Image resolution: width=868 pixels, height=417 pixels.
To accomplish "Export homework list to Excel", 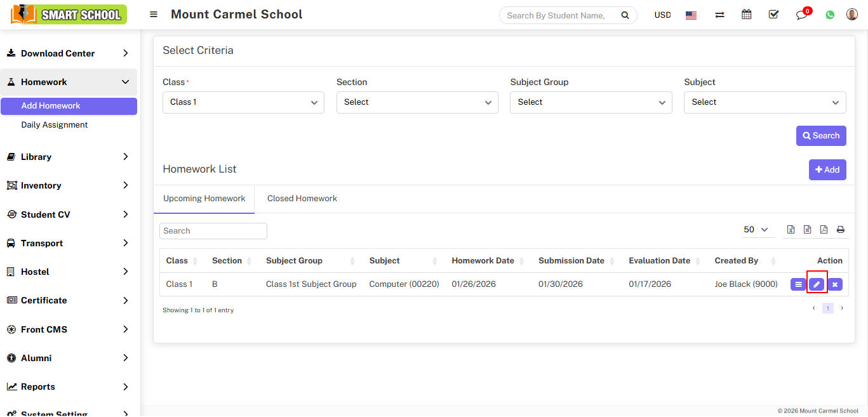I will 791,230.
